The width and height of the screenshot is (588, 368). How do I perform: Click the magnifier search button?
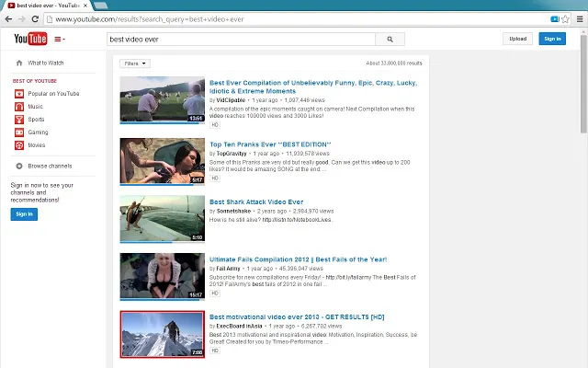[x=390, y=39]
